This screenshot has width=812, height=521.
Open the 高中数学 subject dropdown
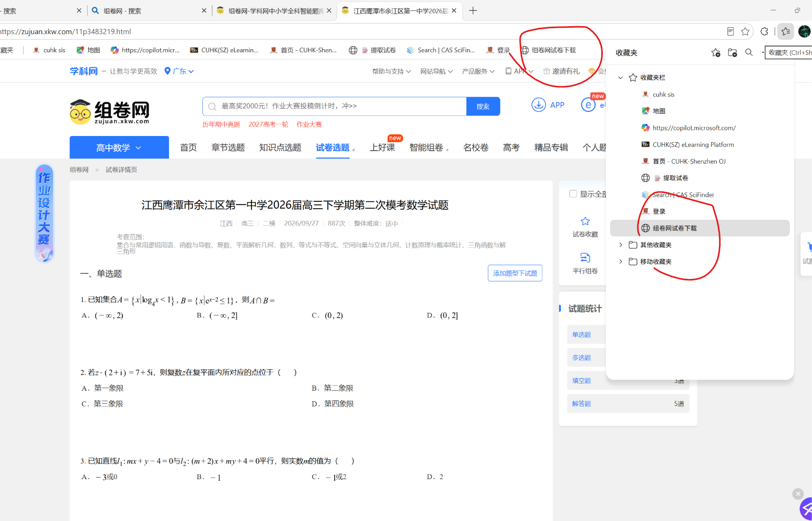[119, 148]
